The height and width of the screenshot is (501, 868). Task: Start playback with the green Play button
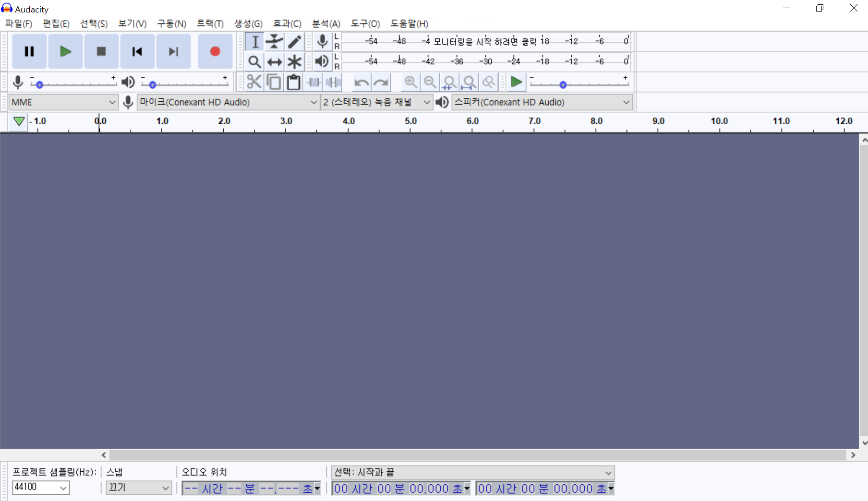tap(65, 51)
